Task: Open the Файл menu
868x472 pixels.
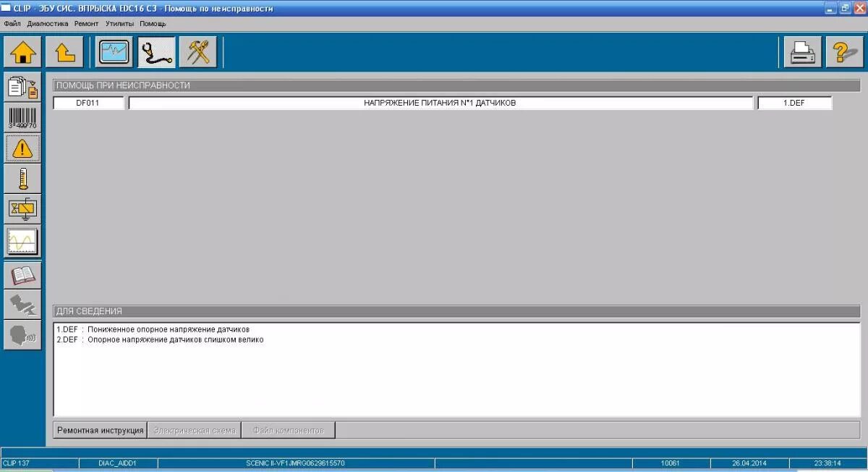Action: 12,23
